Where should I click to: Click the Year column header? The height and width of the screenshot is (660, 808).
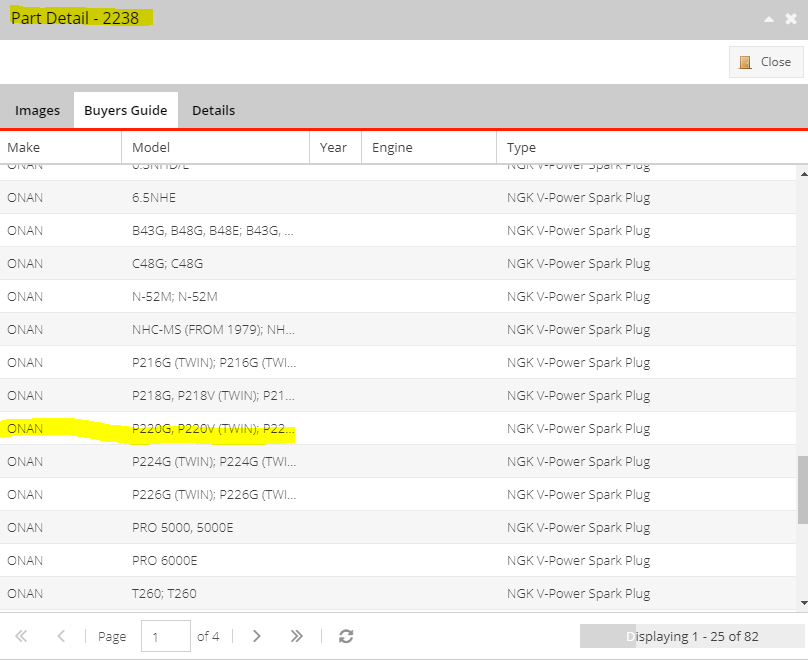click(334, 147)
